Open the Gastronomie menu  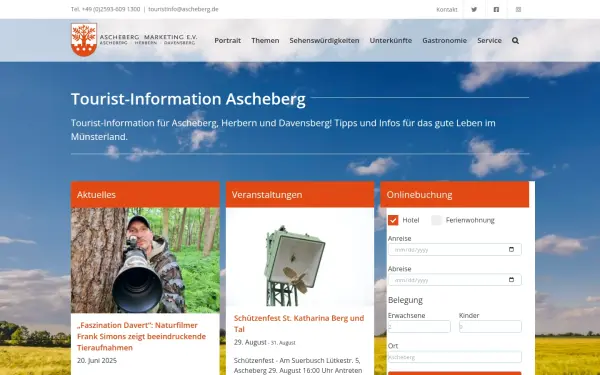point(445,40)
